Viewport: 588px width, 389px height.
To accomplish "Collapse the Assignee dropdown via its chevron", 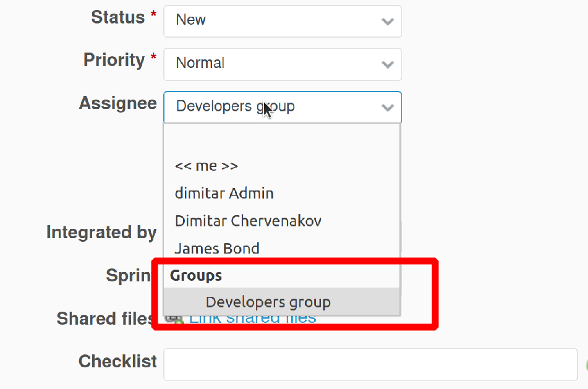I will tap(388, 107).
